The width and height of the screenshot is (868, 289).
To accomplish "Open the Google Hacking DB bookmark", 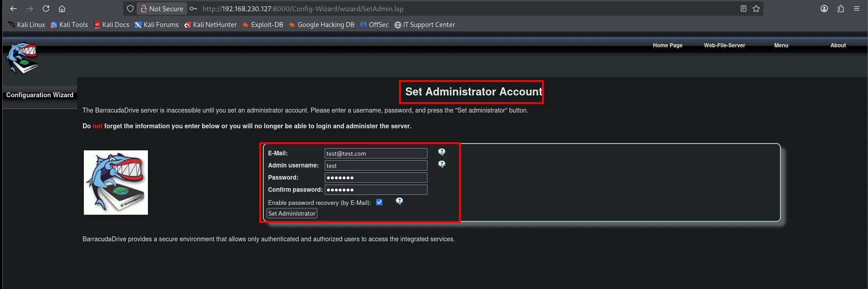I will pos(321,25).
